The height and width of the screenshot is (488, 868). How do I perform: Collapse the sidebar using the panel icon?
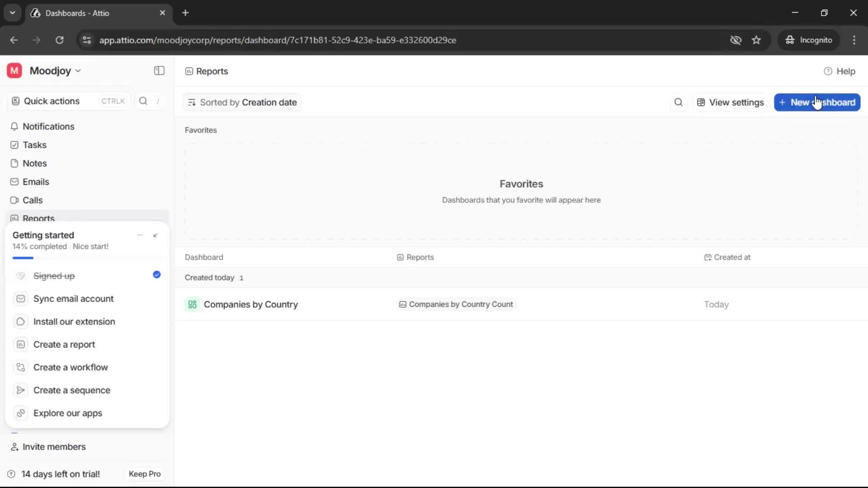click(x=159, y=70)
